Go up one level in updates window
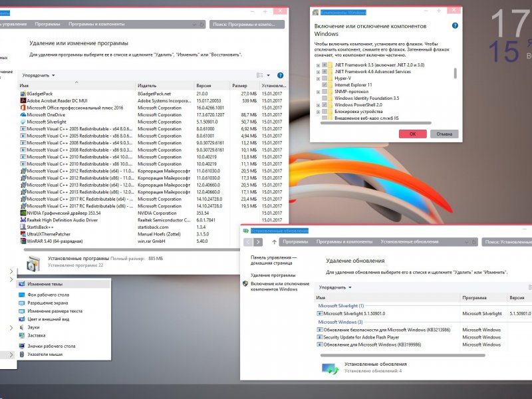Image resolution: width=532 pixels, height=399 pixels. click(x=274, y=242)
